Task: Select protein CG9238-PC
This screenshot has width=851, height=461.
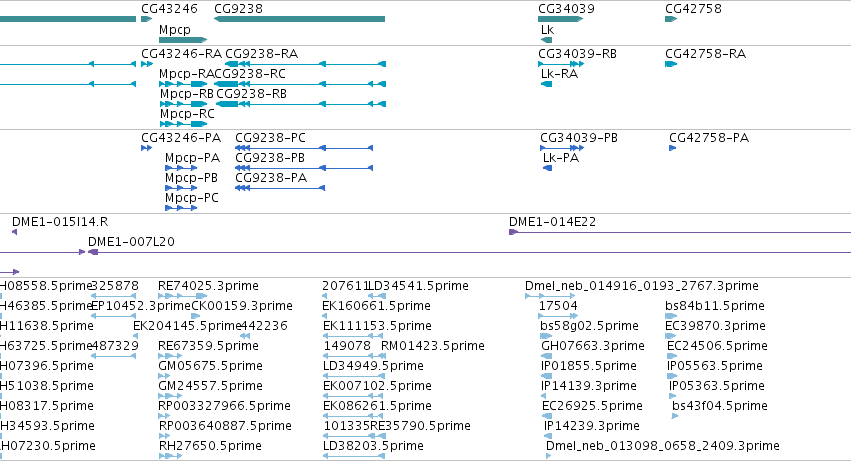Action: point(270,138)
